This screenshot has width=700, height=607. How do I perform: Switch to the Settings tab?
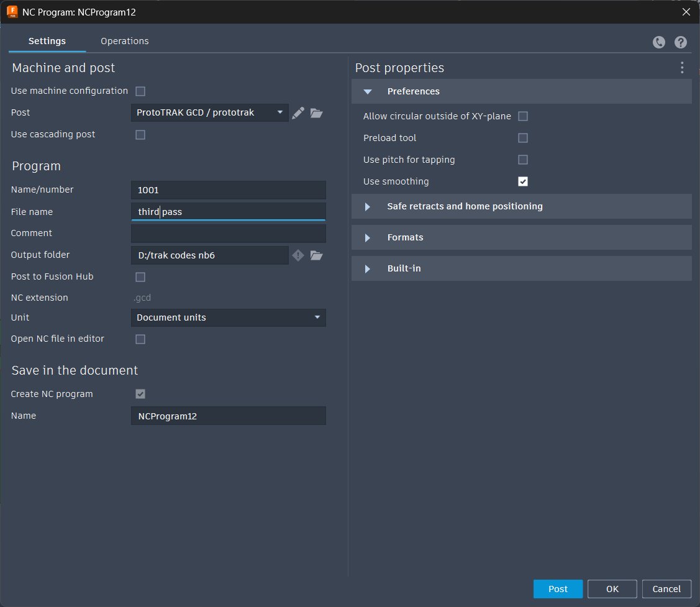(x=47, y=41)
